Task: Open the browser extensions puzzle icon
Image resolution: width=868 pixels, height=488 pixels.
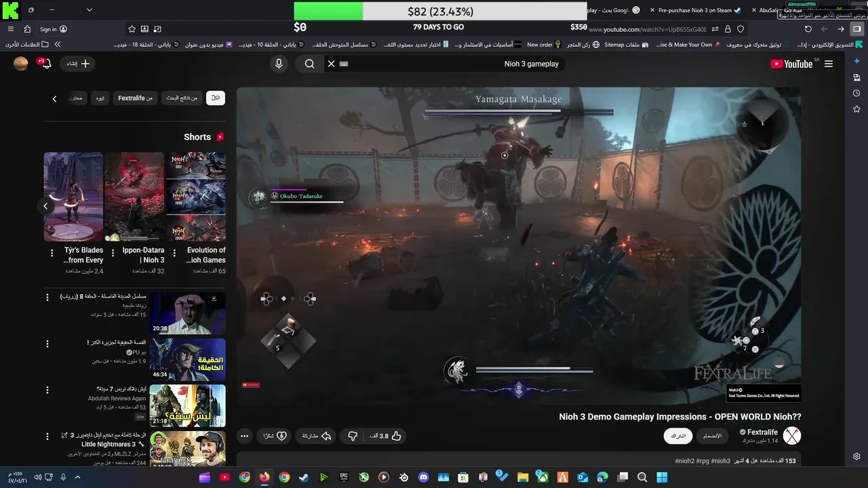Action: pos(27,29)
